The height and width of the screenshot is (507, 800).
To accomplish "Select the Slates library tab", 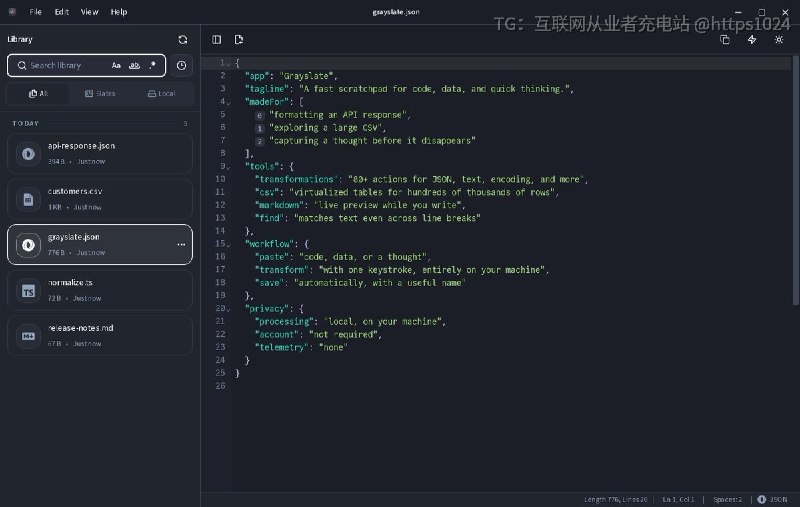I will (x=100, y=93).
